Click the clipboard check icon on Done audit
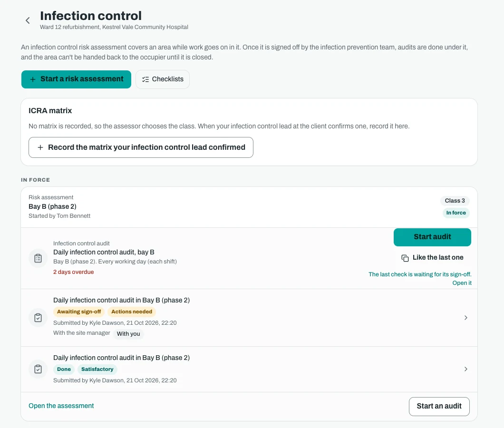The width and height of the screenshot is (504, 428). pyautogui.click(x=38, y=369)
